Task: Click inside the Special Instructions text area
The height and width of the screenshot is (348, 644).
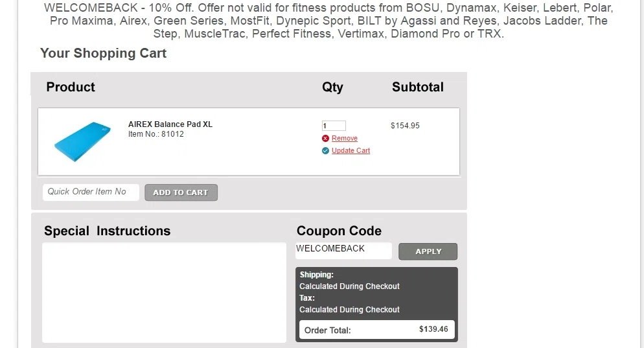Action: [165, 292]
